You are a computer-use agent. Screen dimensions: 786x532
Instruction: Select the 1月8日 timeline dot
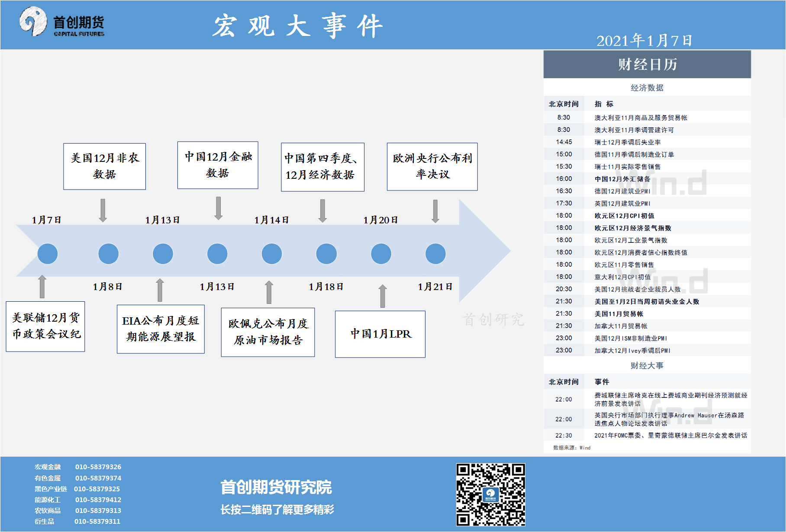[108, 254]
